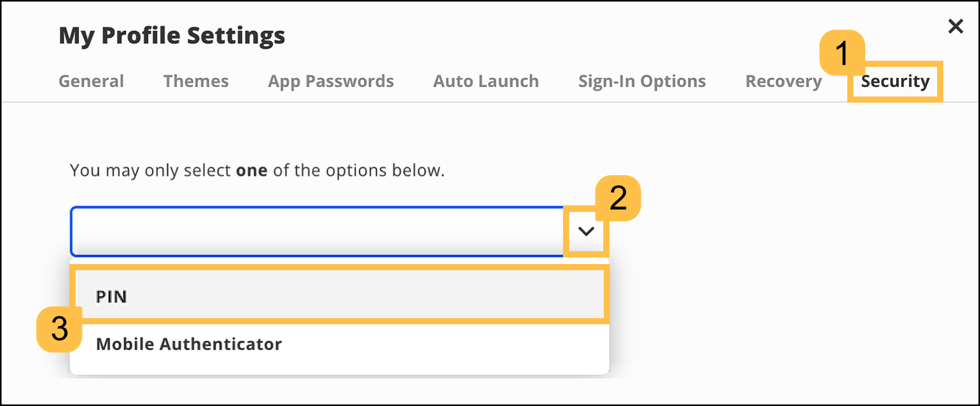
Task: Click the My Profile Settings title
Action: tap(171, 35)
